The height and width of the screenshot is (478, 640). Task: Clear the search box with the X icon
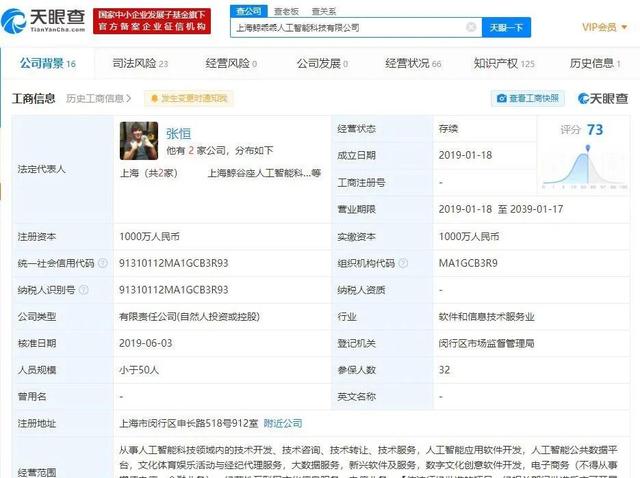(471, 27)
